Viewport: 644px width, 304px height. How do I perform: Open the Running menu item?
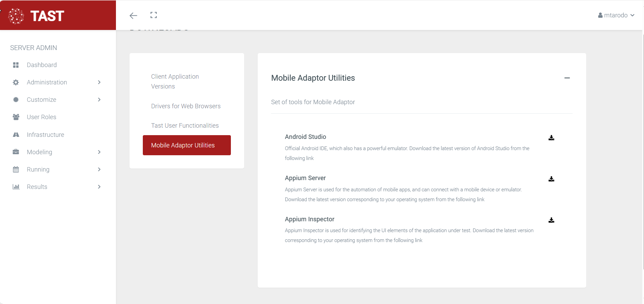click(38, 170)
